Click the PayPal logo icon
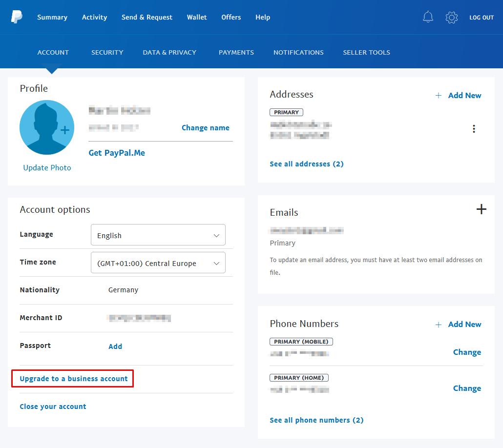503x448 pixels. pos(17,17)
